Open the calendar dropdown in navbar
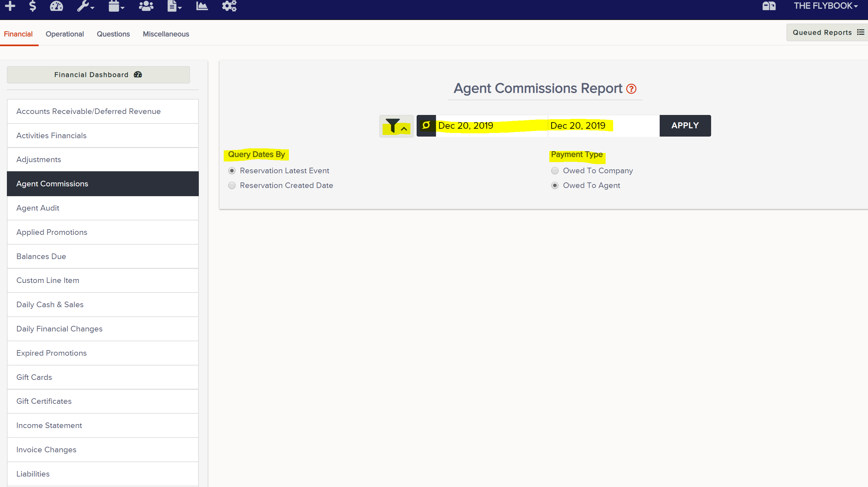This screenshot has width=868, height=487. [116, 6]
